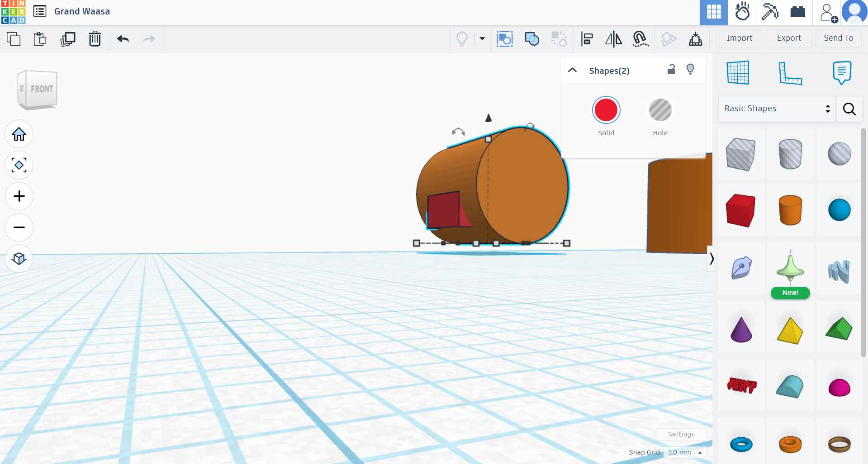Lock the selected shapes
868x464 pixels.
[x=671, y=70]
